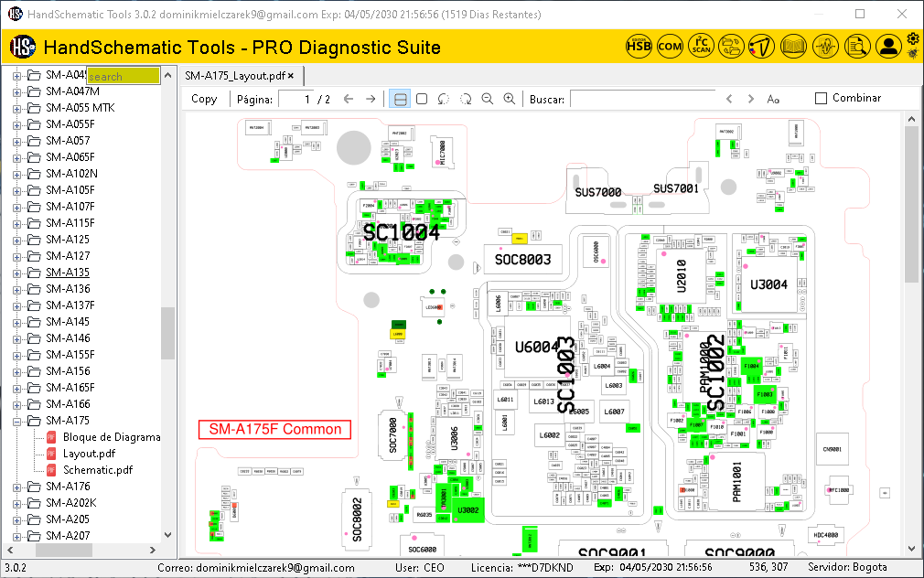Toggle match case Aa option
Viewport: 924px width, 578px height.
pos(773,99)
